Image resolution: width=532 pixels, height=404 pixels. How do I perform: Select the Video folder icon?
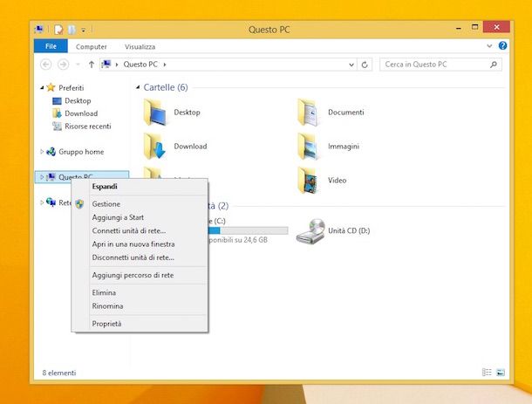(307, 181)
